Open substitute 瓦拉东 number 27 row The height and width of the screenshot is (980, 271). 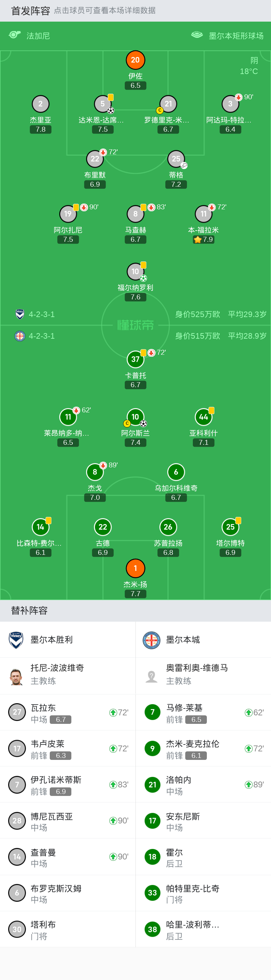tap(68, 712)
